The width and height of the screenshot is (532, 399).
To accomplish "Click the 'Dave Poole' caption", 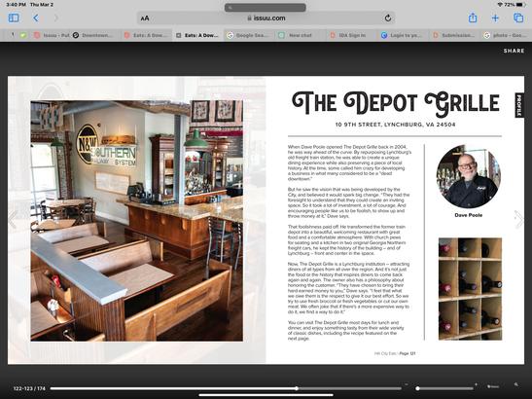I will 468,215.
